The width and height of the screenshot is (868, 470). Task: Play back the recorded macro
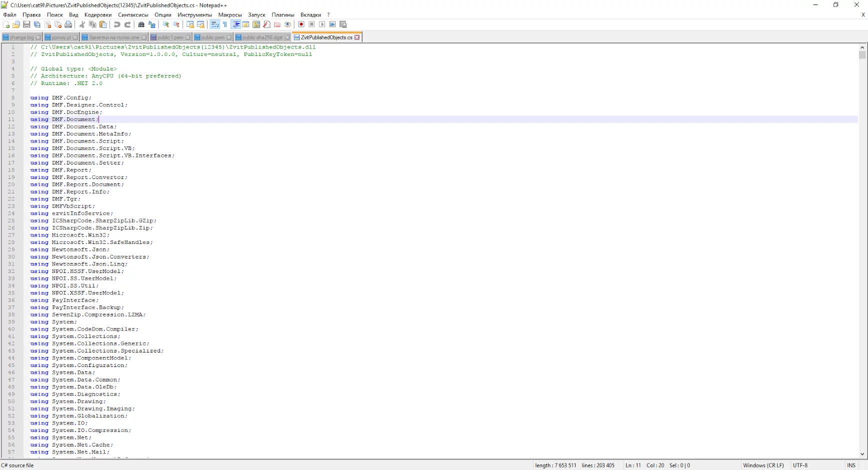click(x=322, y=24)
